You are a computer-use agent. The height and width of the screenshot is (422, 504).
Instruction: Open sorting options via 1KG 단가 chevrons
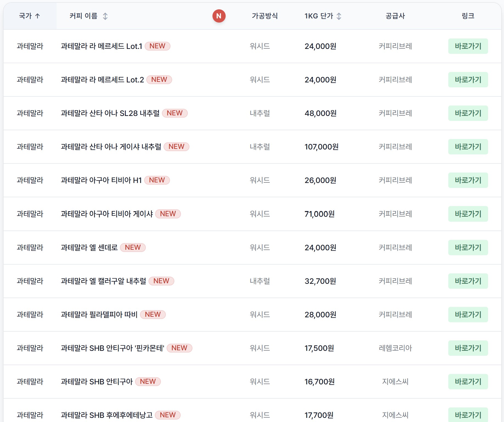point(339,16)
